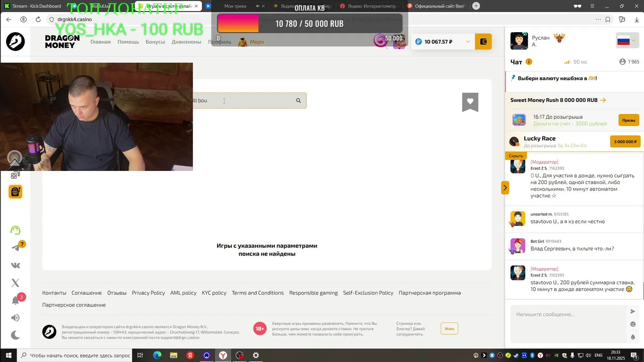Viewport: 644px width, 362px height.
Task: Open Контакты footer link
Action: coord(54,293)
